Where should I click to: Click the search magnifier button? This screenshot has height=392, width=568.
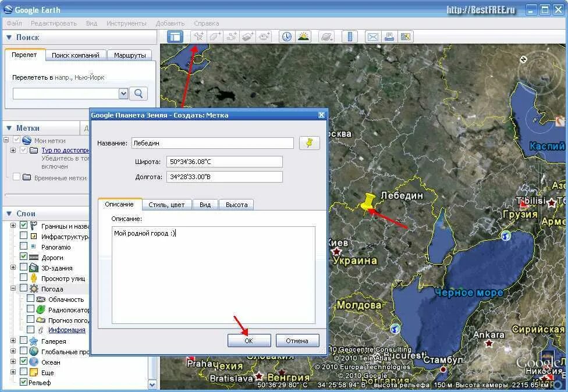coord(139,94)
